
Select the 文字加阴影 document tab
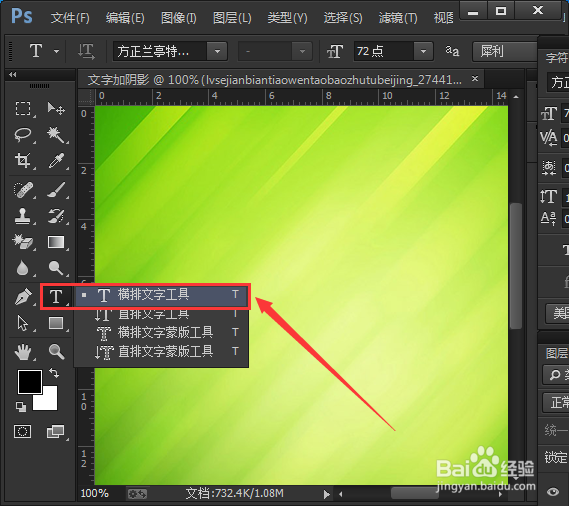(275, 79)
